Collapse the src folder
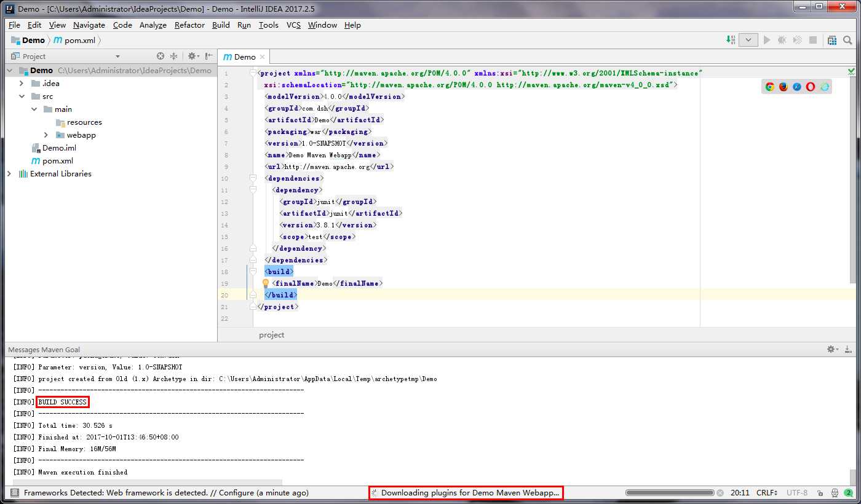The width and height of the screenshot is (861, 504). 22,96
